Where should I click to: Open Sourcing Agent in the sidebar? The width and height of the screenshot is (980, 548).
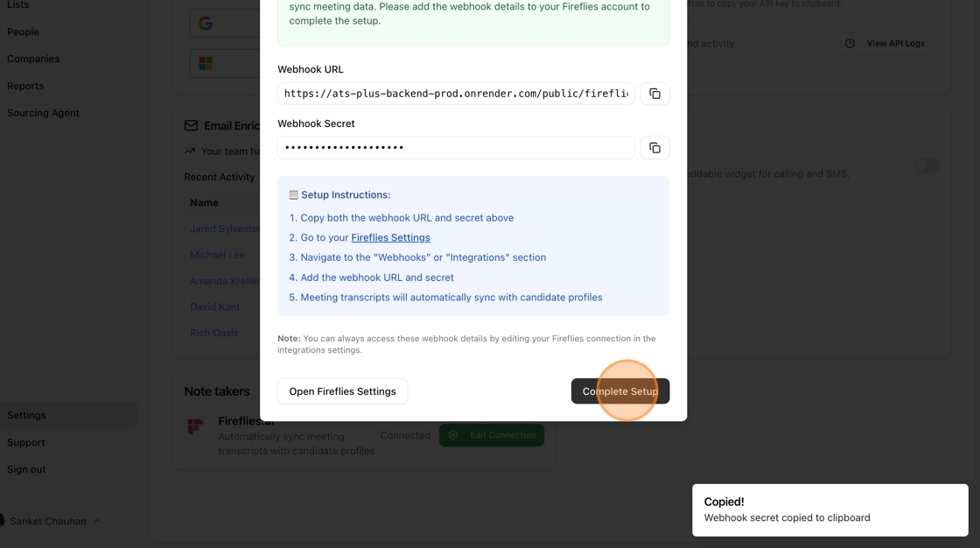(43, 113)
